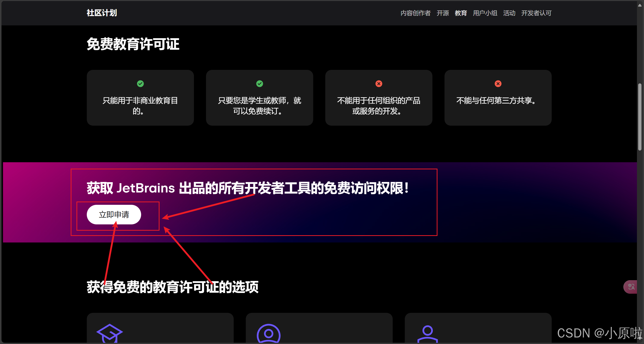The width and height of the screenshot is (644, 344).
Task: Click green checkmark on non-commercial card
Action: 140,84
